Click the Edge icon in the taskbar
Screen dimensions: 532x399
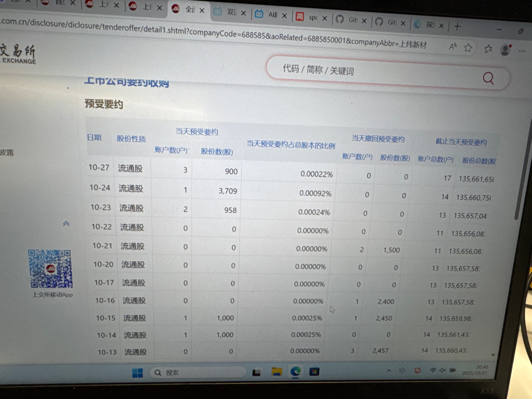point(296,372)
